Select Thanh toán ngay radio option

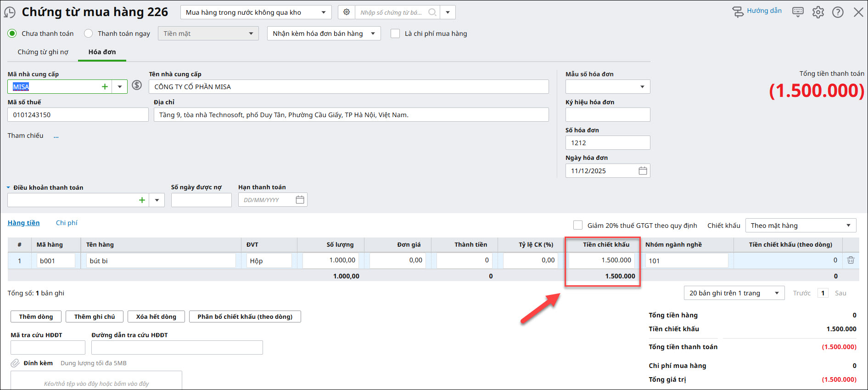click(x=89, y=34)
